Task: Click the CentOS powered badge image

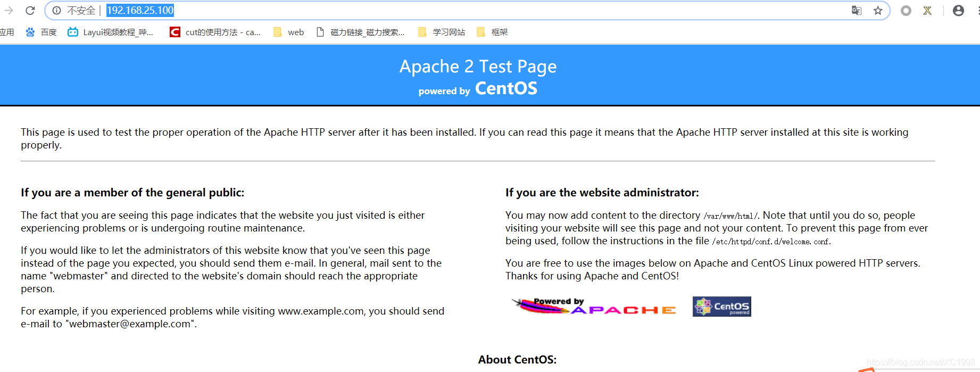Action: pyautogui.click(x=722, y=307)
